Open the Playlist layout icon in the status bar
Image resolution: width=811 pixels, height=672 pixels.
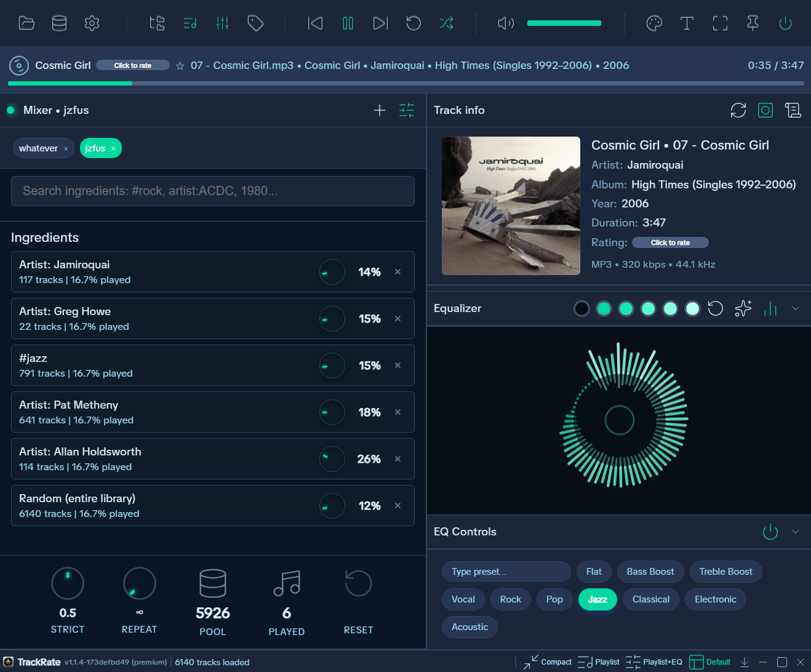(600, 662)
